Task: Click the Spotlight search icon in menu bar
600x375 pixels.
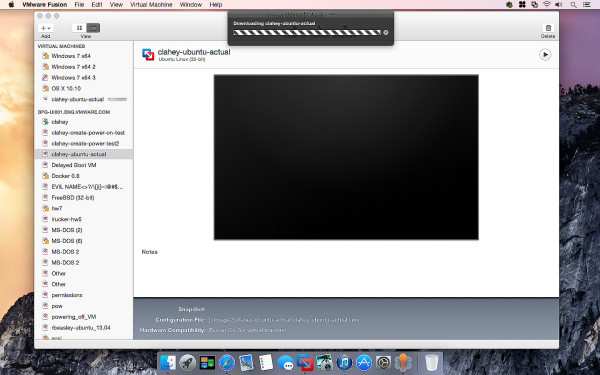Action: pyautogui.click(x=573, y=5)
